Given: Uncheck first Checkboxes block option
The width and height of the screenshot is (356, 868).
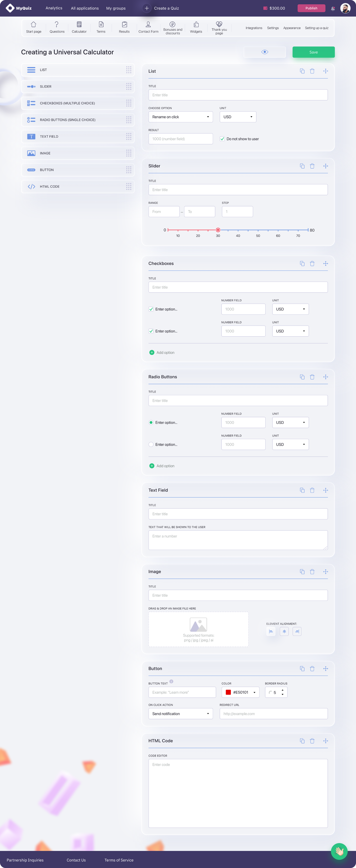Looking at the screenshot, I should (x=151, y=309).
